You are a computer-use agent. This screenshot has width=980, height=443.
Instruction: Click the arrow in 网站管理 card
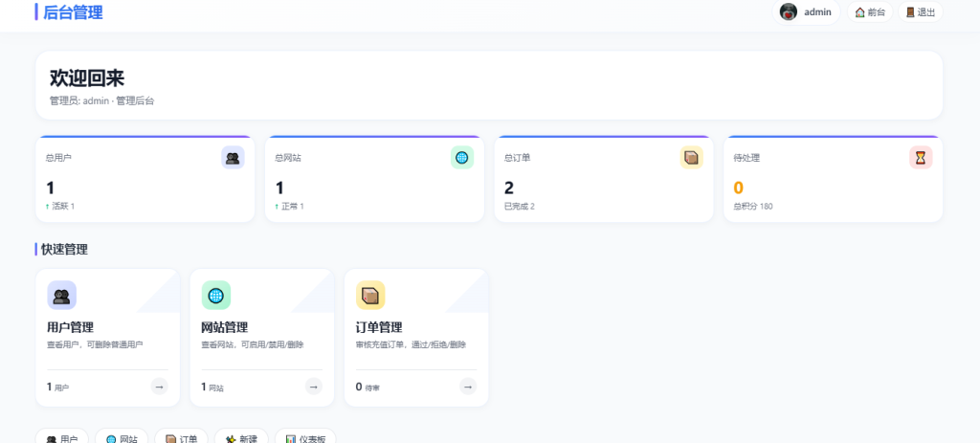[x=314, y=387]
